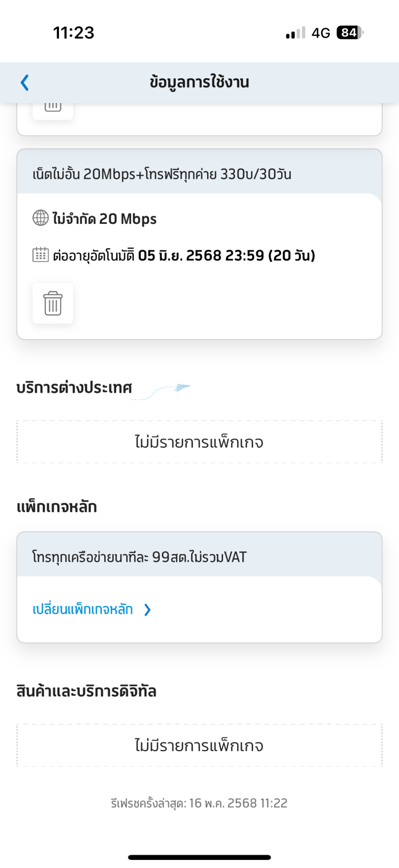Tap the ข้อมูลการใช้งาน header title

tap(199, 82)
